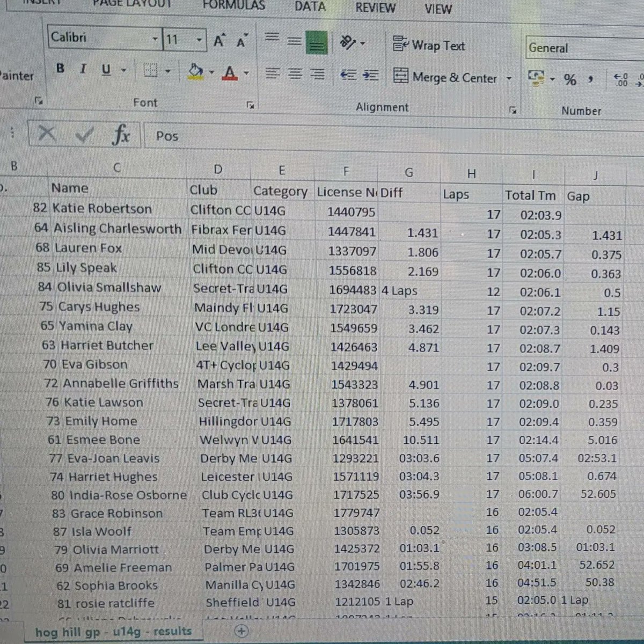644x644 pixels.
Task: Apply Comma Style icon
Action: tap(590, 80)
